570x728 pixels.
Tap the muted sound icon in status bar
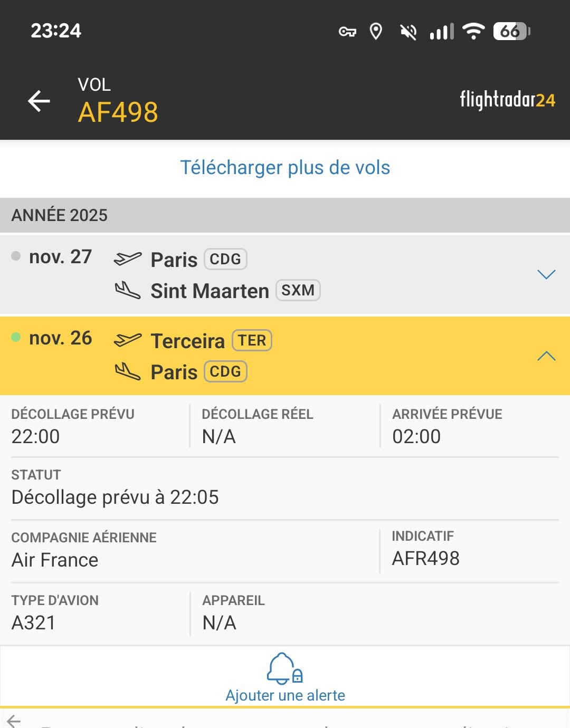(408, 32)
